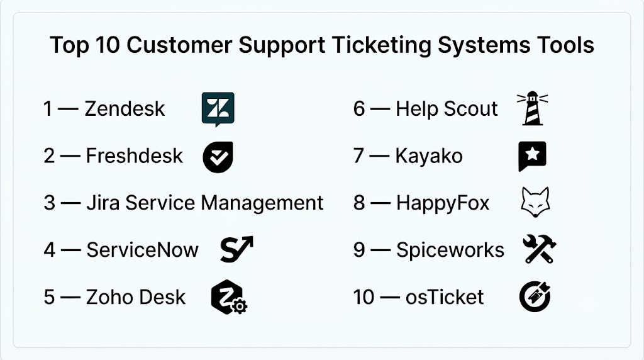Screen dimensions: 644x360
Task: Click the osTicket circular ticket icon
Action: [535, 296]
